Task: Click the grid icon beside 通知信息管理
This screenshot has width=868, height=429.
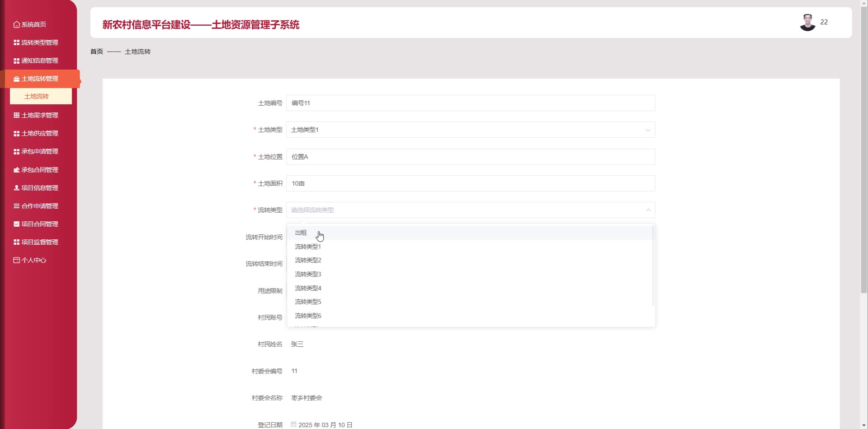Action: (x=17, y=61)
